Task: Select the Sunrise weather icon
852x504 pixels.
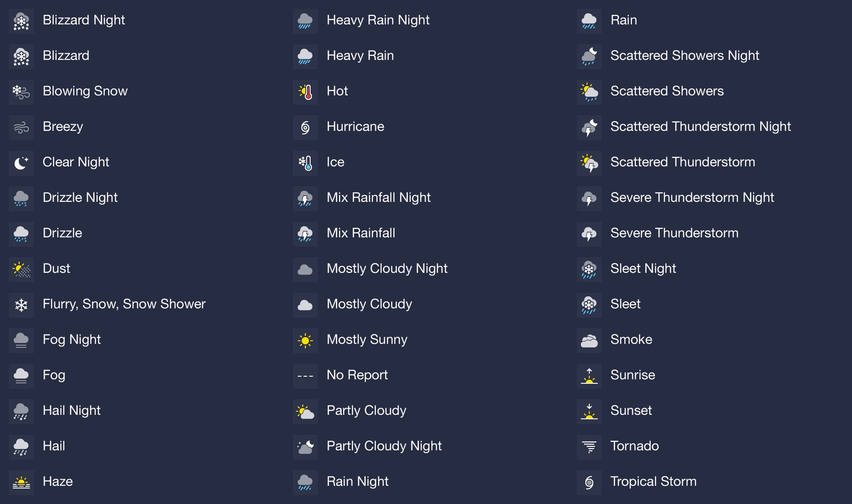Action: point(588,375)
